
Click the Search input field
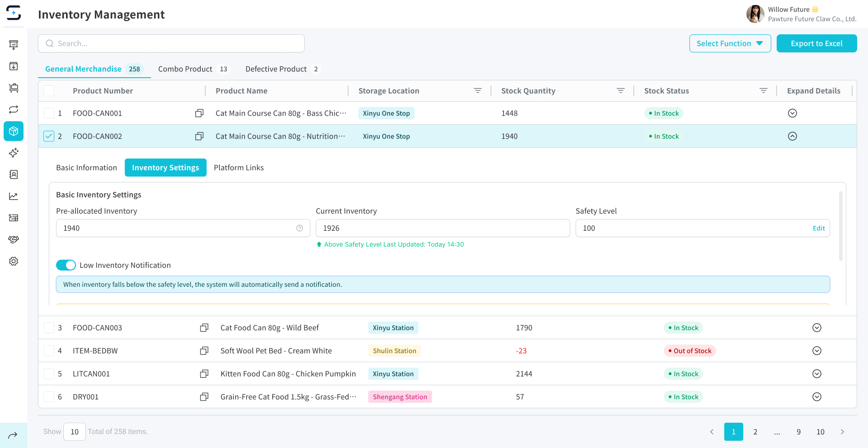pos(171,43)
